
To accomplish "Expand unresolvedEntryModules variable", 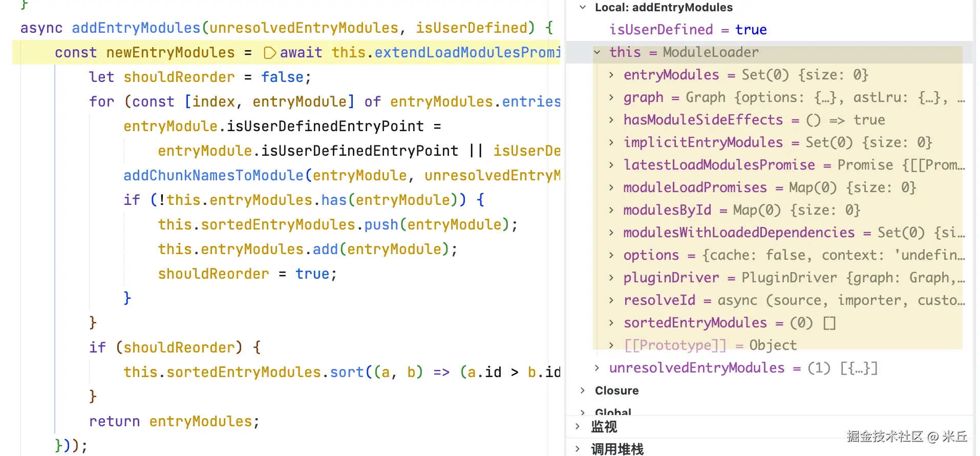I will tap(597, 368).
